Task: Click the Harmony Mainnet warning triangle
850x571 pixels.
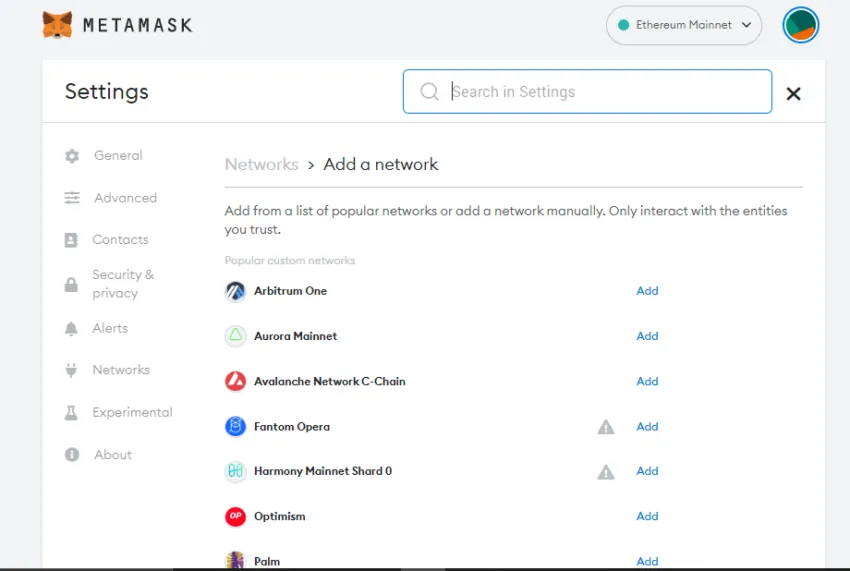Action: click(606, 472)
